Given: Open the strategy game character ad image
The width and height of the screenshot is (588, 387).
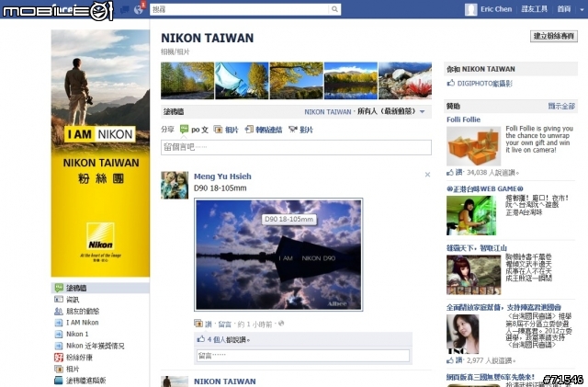Looking at the screenshot, I should (x=474, y=275).
